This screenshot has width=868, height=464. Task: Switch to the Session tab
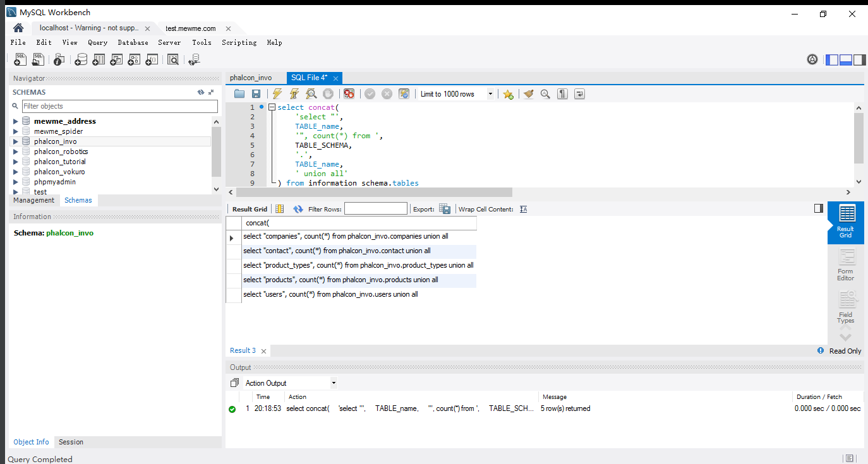pos(71,442)
